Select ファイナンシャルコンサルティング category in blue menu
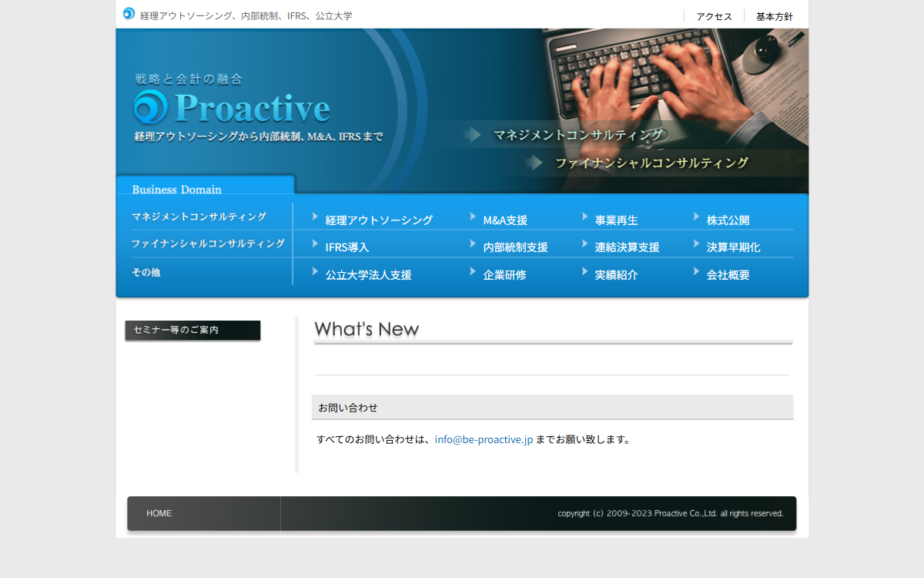Viewport: 924px width, 578px height. pos(208,244)
